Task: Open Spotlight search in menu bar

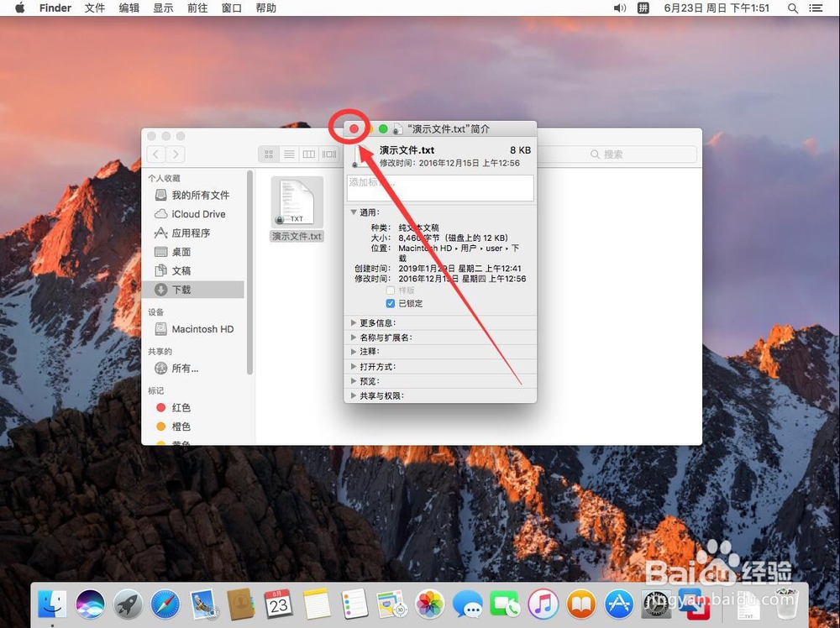Action: [x=793, y=8]
